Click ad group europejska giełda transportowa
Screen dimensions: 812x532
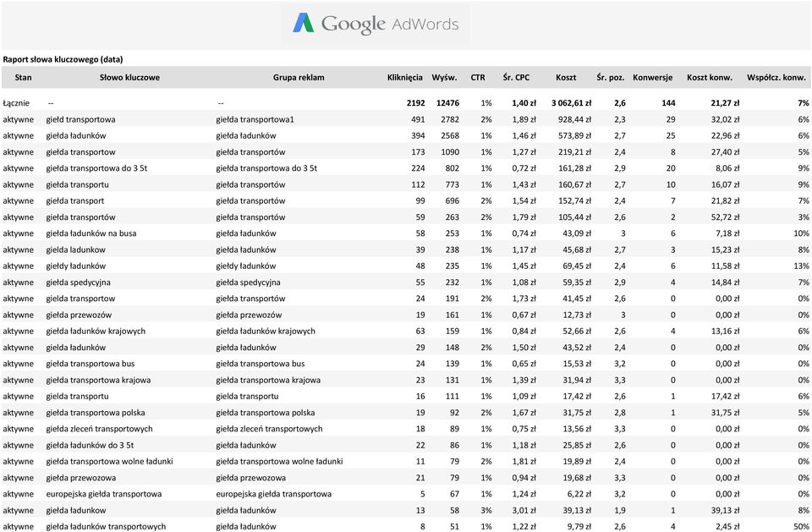coord(274,494)
